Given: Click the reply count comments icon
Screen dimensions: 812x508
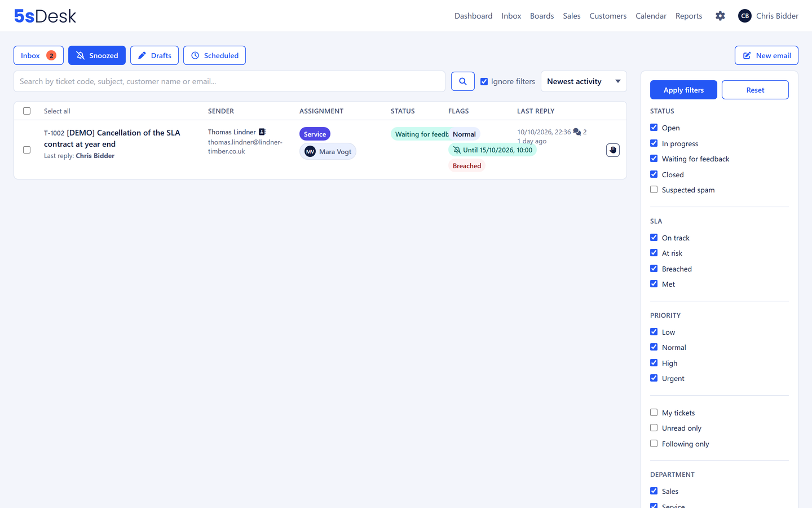Looking at the screenshot, I should (x=577, y=132).
